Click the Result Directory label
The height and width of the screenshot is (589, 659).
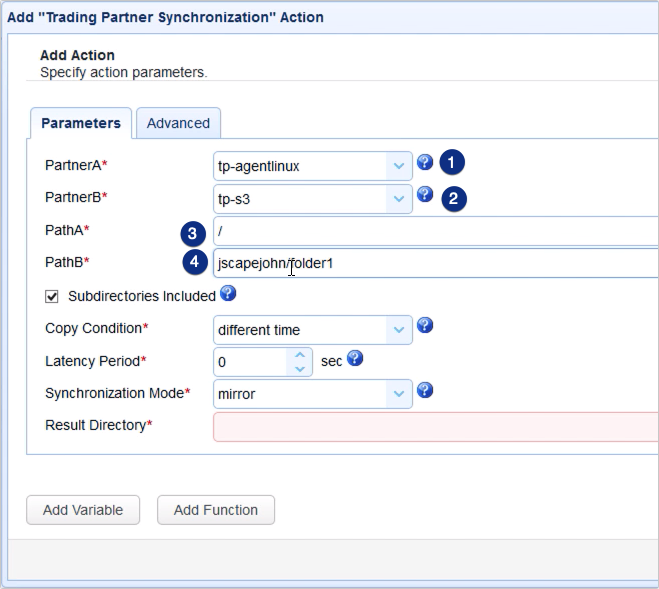98,425
